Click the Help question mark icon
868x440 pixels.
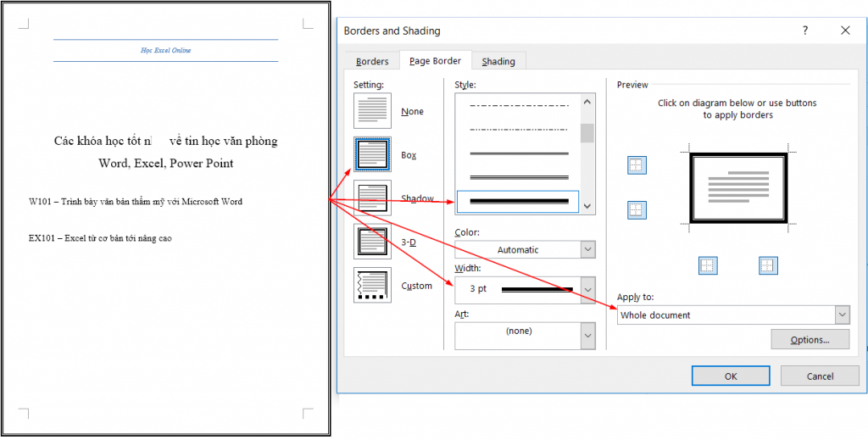(x=804, y=30)
